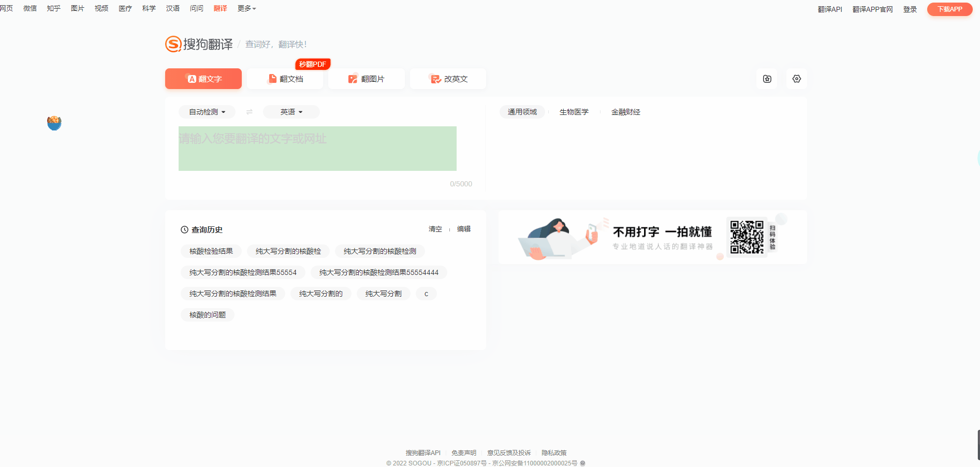Click the 下载APP button
980x467 pixels.
coord(950,9)
